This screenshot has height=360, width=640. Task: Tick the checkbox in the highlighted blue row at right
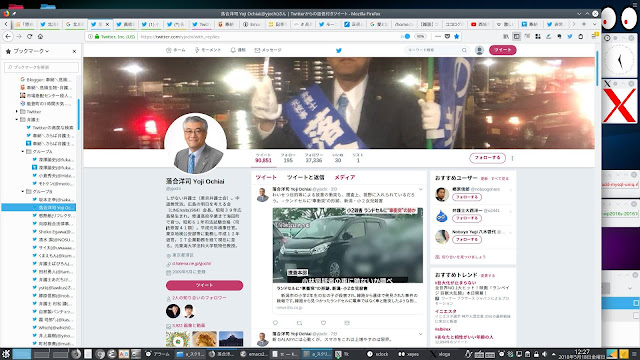coord(636,303)
